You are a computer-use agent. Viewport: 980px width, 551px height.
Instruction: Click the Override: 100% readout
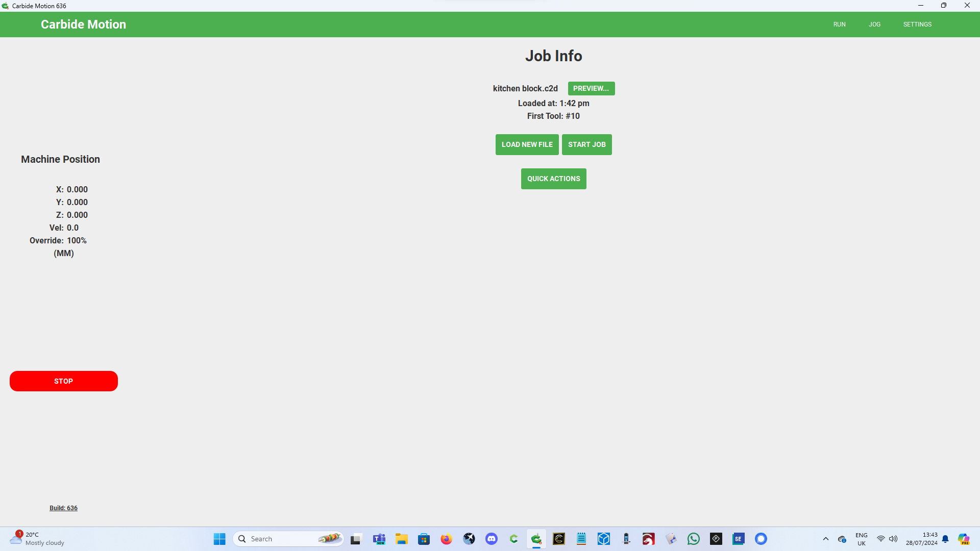[58, 240]
